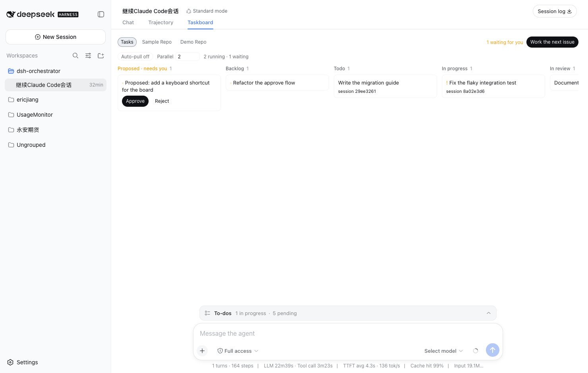Select the Taskboard tab
Image resolution: width=588 pixels, height=373 pixels.
tap(200, 23)
